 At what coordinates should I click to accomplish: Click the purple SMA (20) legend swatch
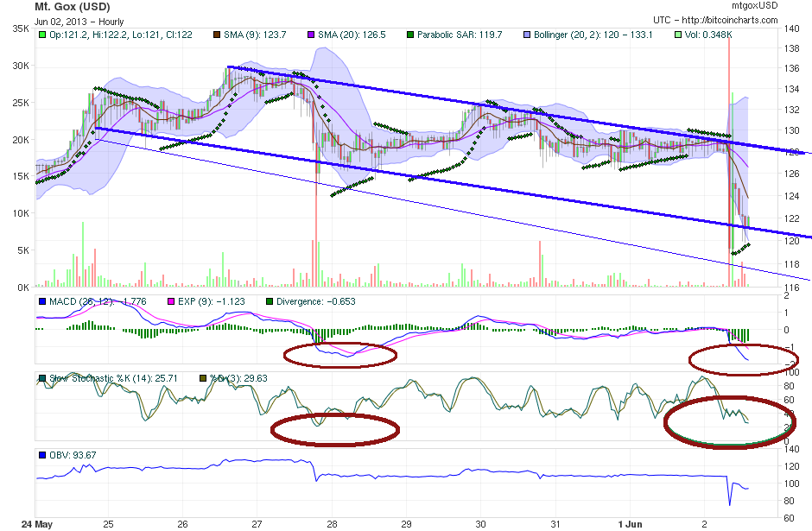pyautogui.click(x=311, y=35)
